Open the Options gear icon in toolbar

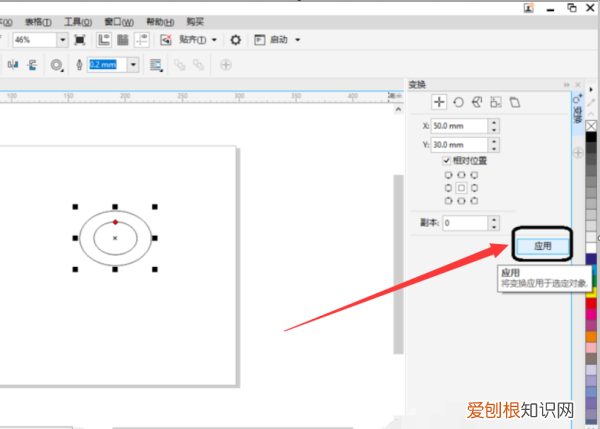(x=236, y=40)
